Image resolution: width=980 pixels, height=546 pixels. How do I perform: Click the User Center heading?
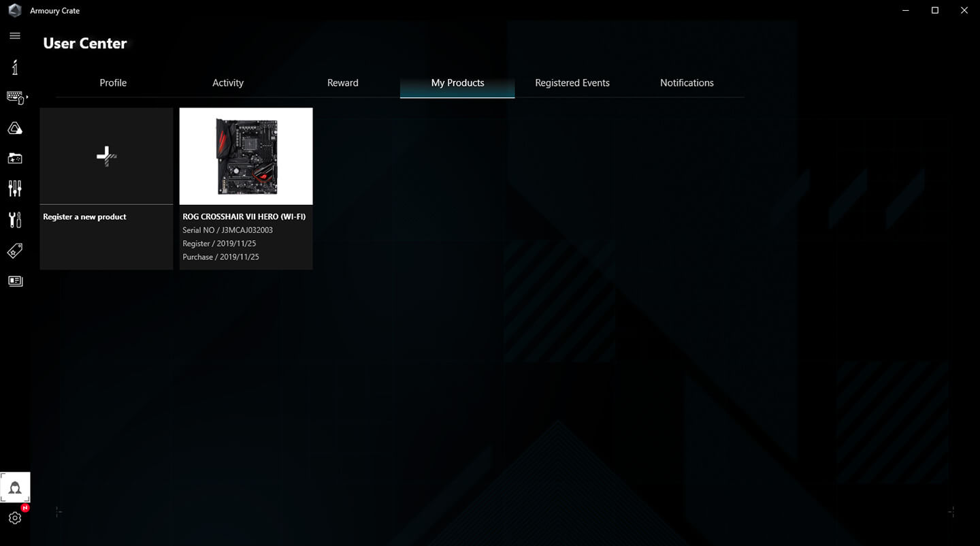[x=85, y=43]
